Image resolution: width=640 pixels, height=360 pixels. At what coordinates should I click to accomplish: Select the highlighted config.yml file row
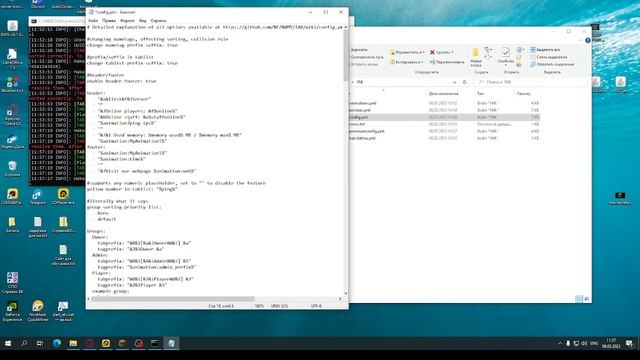pos(444,117)
